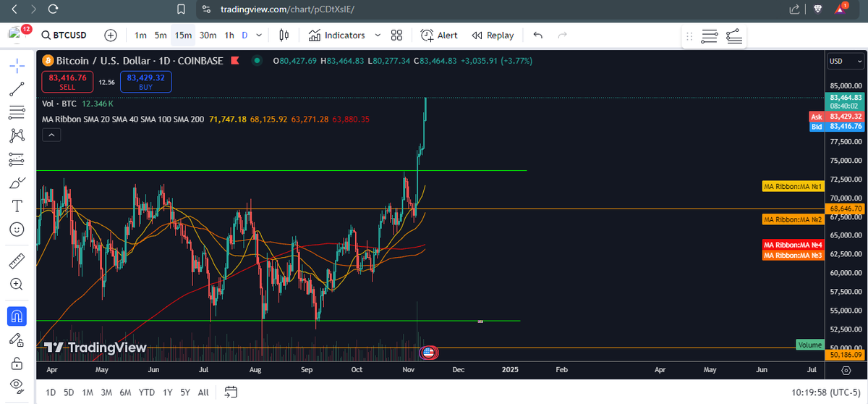Open the candlestick chart type menu
Screen dimensions: 868x404
coord(284,35)
